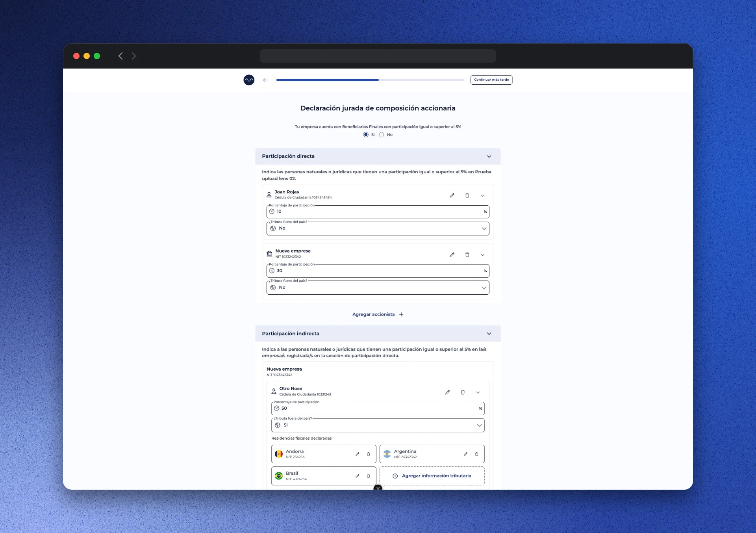756x533 pixels.
Task: Edit Andorra tax residence pencil icon
Action: click(358, 454)
